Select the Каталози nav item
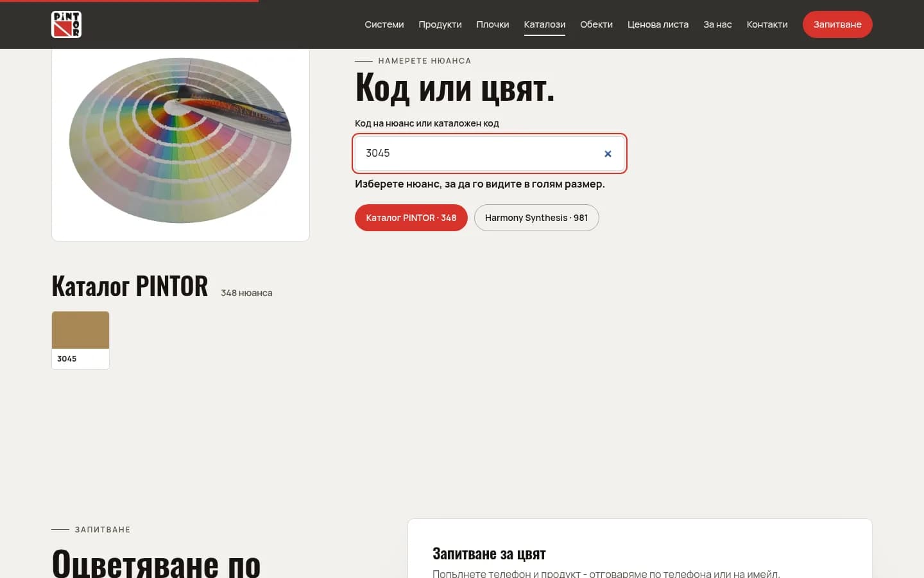Image resolution: width=924 pixels, height=578 pixels. click(545, 24)
